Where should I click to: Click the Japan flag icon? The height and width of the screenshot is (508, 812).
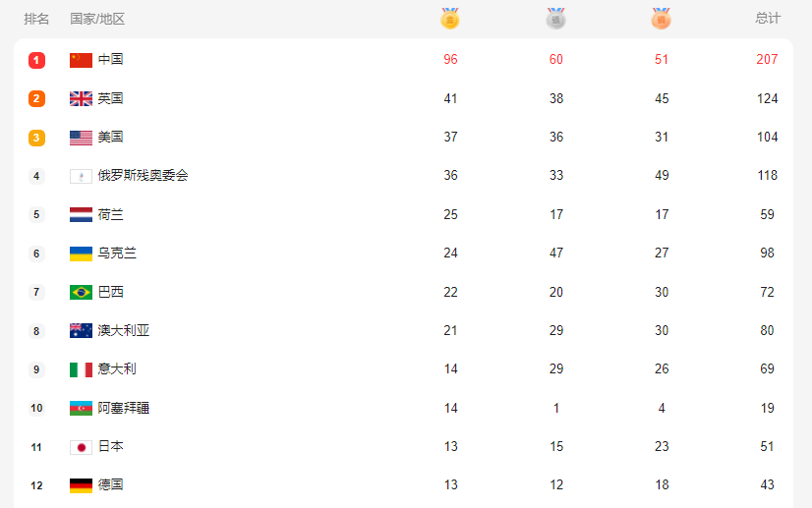pos(82,447)
